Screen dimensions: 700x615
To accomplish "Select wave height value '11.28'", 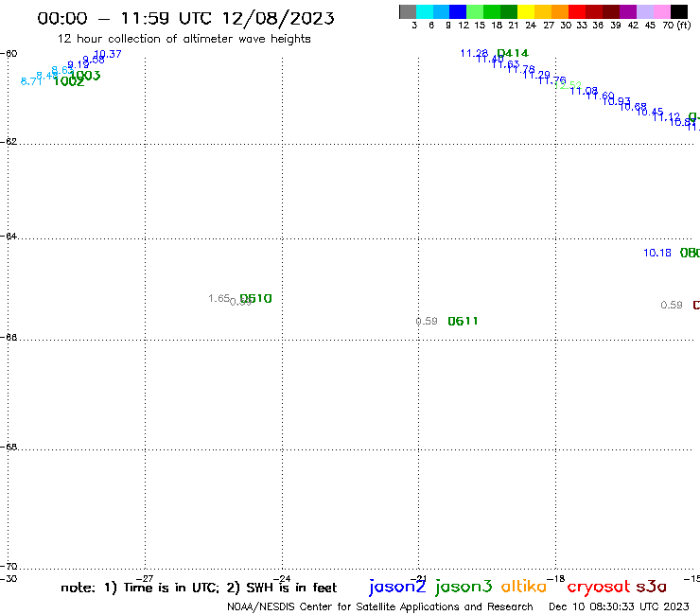I will pos(474,53).
